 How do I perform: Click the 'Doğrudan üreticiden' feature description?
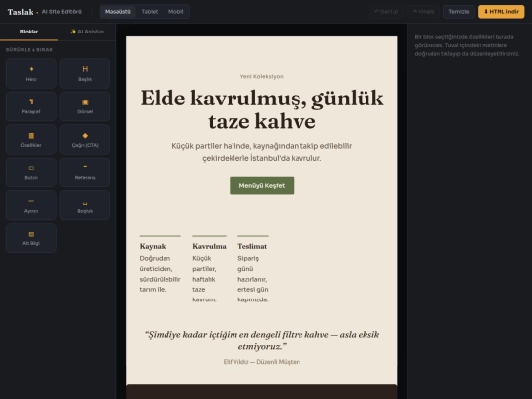coord(160,274)
